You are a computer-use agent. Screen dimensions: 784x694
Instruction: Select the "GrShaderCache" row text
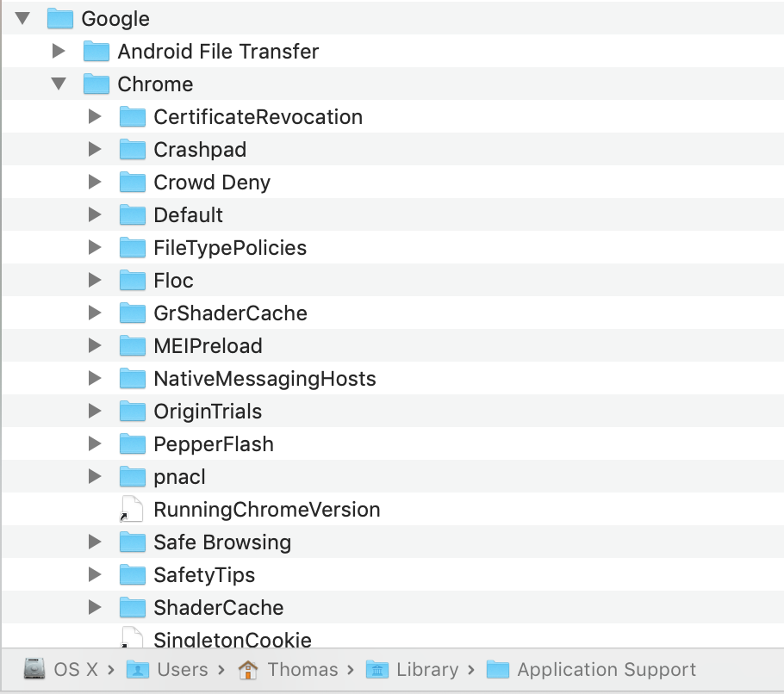231,313
